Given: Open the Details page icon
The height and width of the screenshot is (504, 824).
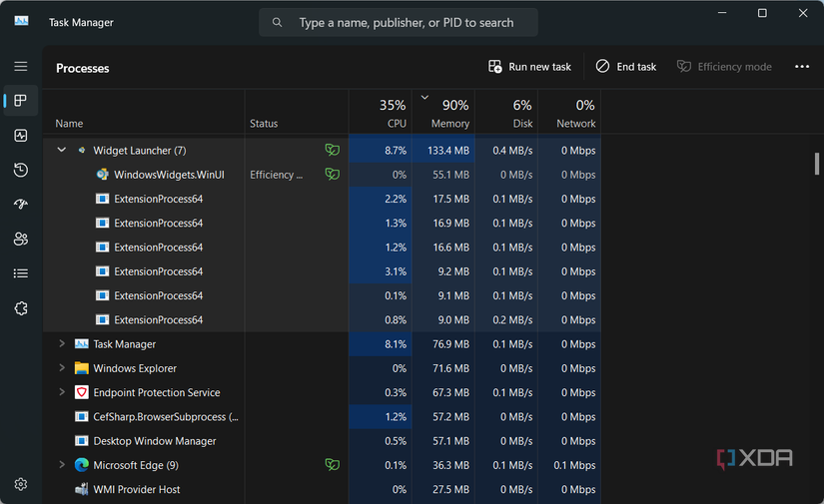Looking at the screenshot, I should (x=20, y=273).
